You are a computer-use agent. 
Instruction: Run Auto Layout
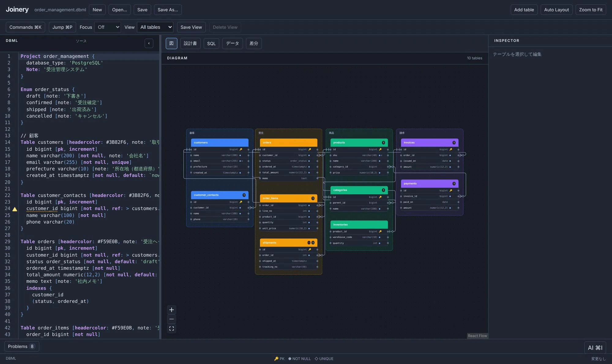click(556, 10)
